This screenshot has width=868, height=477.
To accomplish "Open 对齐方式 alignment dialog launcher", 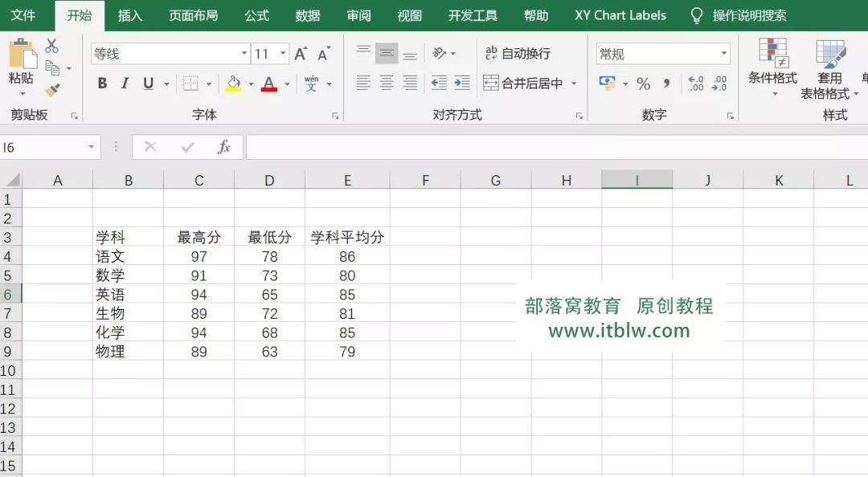I will [579, 116].
